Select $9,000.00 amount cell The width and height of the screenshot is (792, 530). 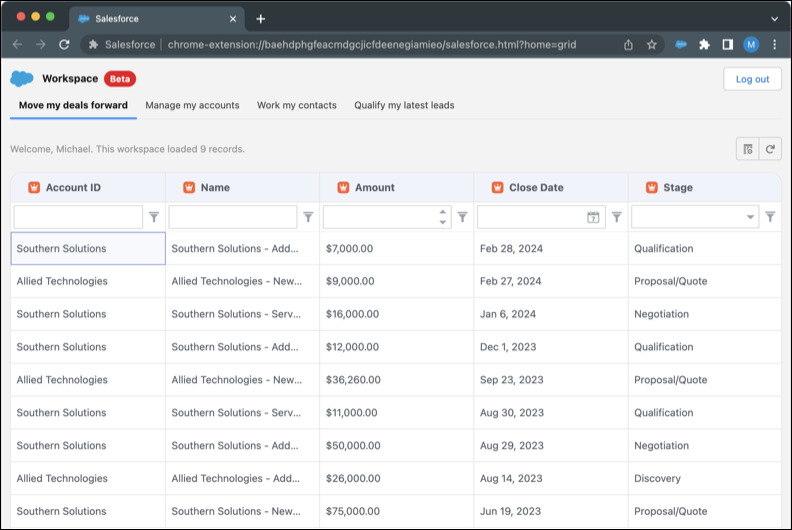(x=397, y=281)
